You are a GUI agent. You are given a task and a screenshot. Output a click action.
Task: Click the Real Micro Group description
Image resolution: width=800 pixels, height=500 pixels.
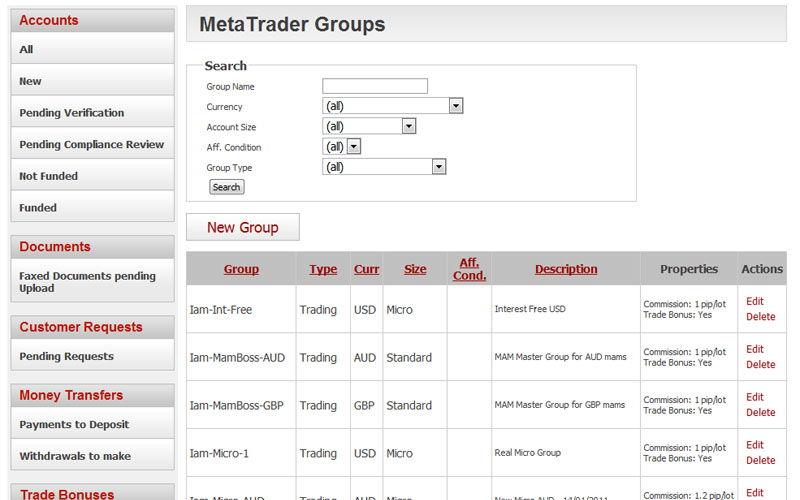click(528, 453)
